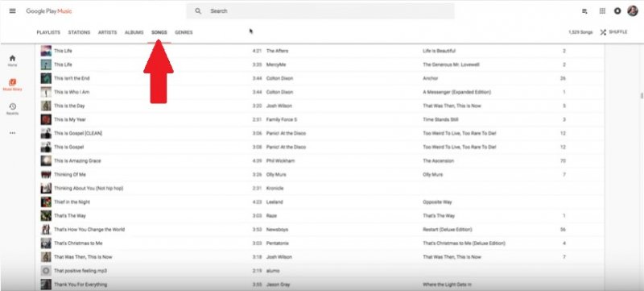Image resolution: width=644 pixels, height=291 pixels.
Task: Click album art for This Life by MercyMe
Action: tap(46, 64)
